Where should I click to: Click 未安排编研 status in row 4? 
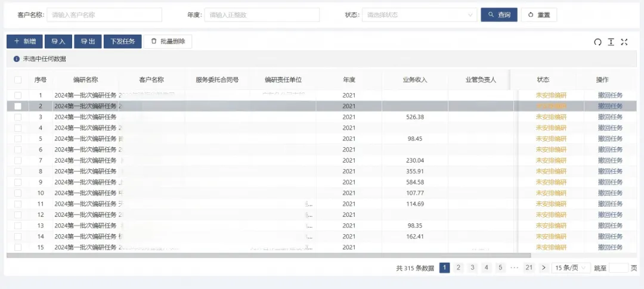click(551, 128)
